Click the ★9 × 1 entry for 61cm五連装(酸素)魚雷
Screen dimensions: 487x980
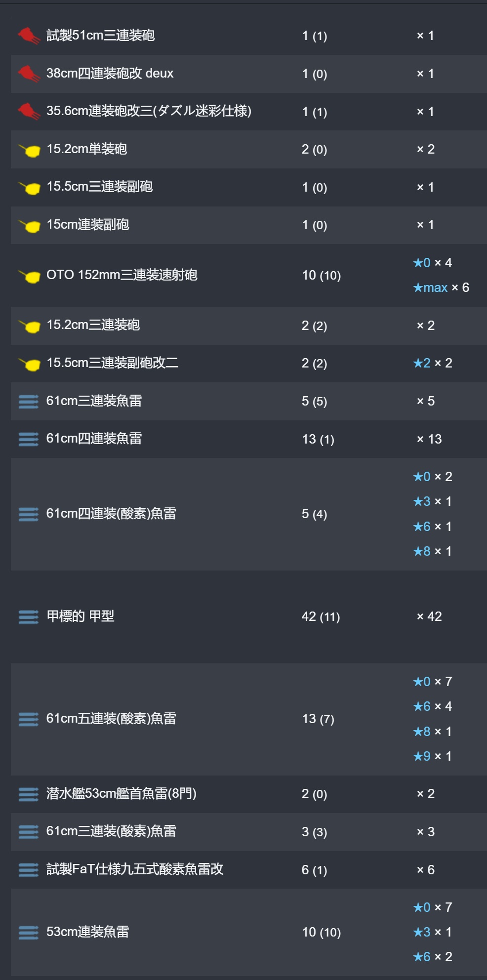432,756
